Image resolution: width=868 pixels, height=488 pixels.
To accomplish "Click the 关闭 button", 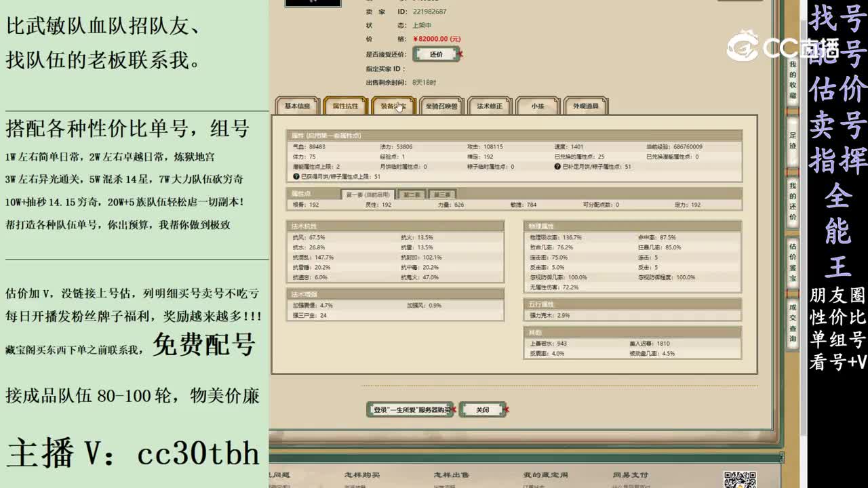I will (482, 409).
